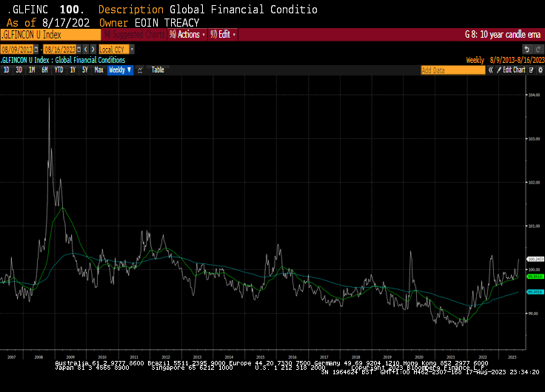Click the undo arrow icon
This screenshot has width=545, height=392.
[x=527, y=50]
